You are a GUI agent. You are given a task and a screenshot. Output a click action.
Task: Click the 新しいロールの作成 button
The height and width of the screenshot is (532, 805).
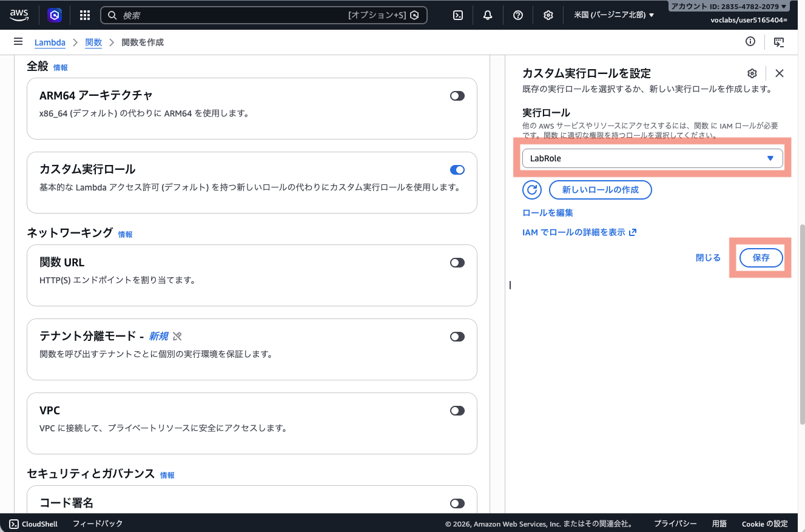(x=601, y=190)
